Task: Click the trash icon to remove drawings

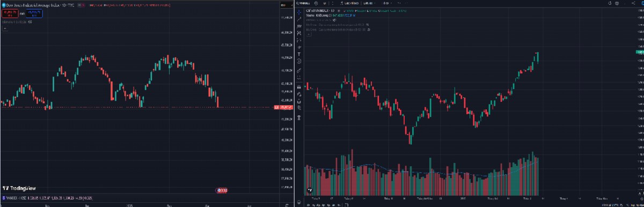Action: (299, 117)
